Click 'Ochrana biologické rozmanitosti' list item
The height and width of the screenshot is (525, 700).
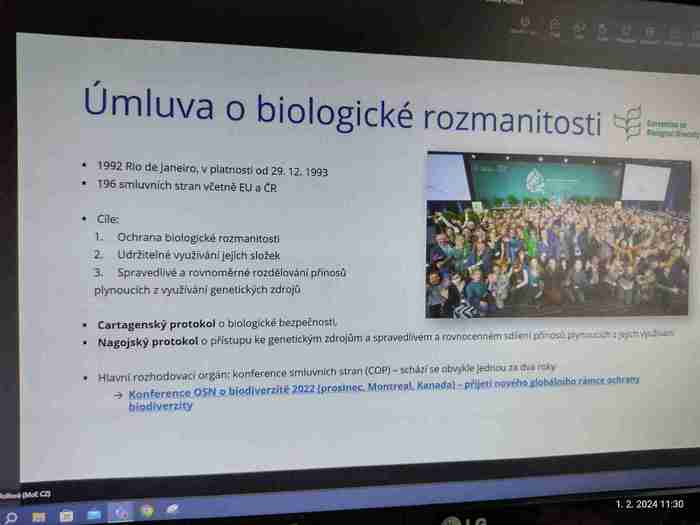click(198, 238)
